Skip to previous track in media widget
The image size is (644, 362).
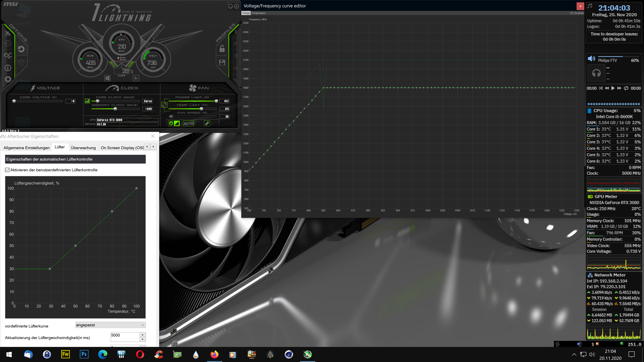(x=607, y=88)
